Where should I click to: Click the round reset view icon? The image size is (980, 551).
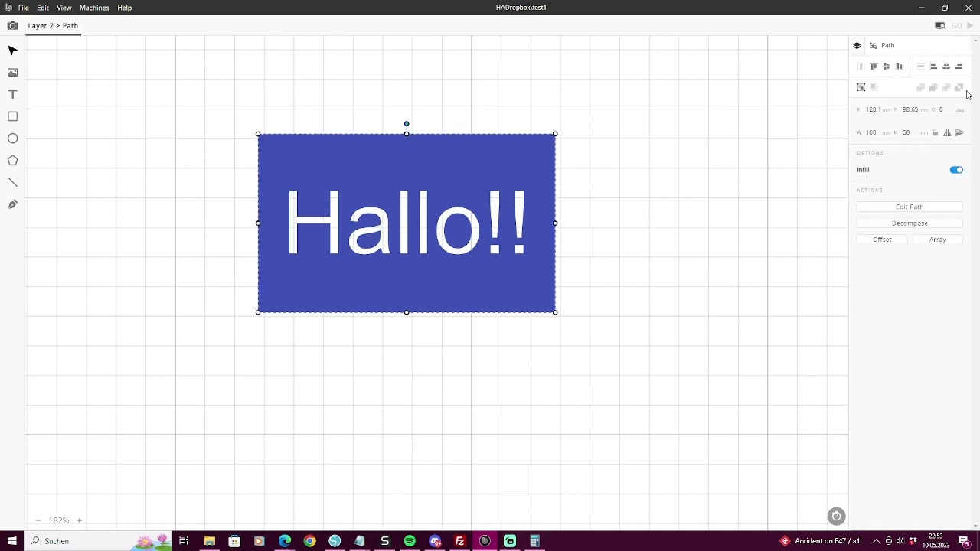click(x=836, y=517)
